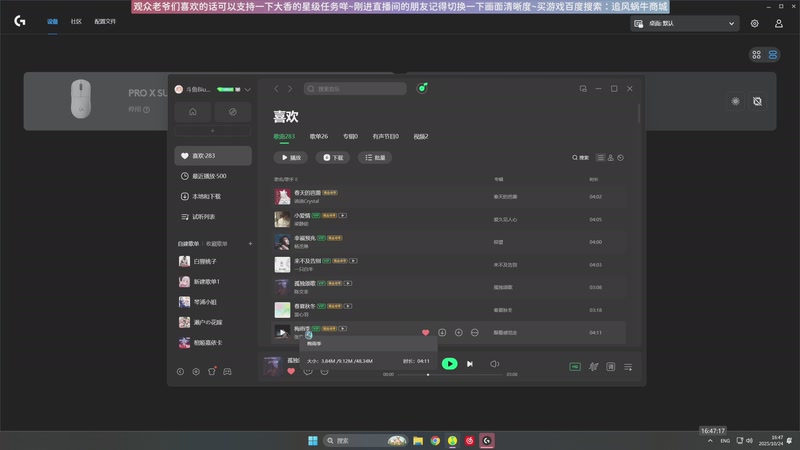
Task: Open 试听列表 in the sidebar
Action: pyautogui.click(x=213, y=217)
